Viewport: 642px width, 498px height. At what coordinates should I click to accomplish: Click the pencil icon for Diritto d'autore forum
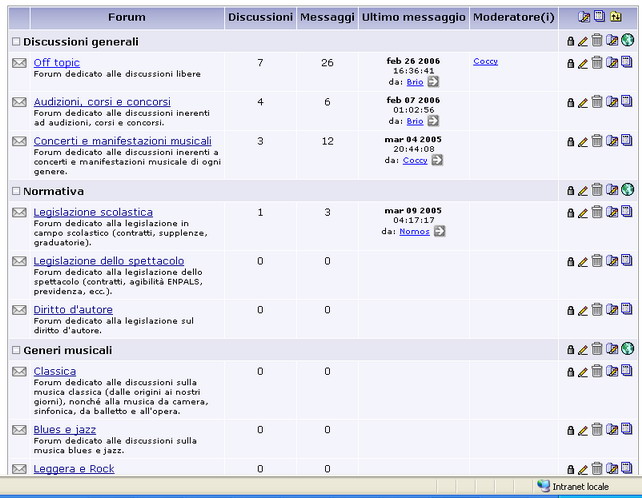(583, 311)
